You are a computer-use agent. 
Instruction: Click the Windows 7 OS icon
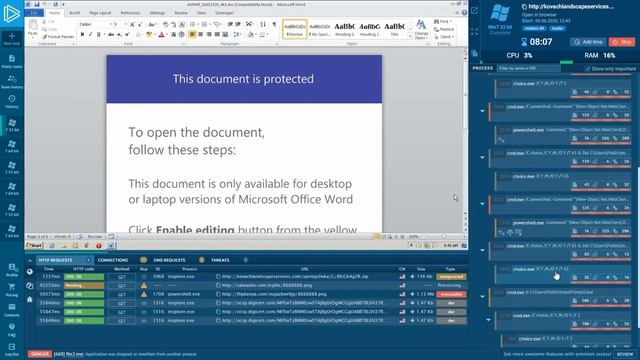pyautogui.click(x=500, y=13)
